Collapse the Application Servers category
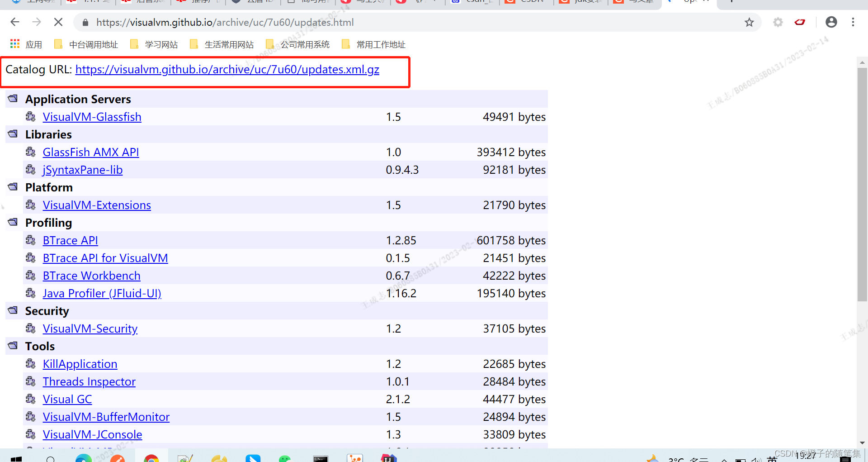This screenshot has width=868, height=462. point(12,98)
